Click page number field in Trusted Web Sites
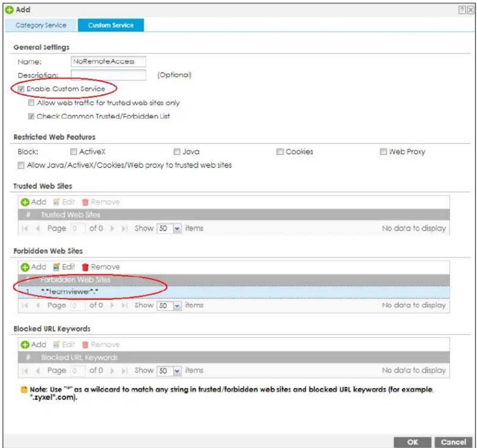The width and height of the screenshot is (477, 448). pyautogui.click(x=78, y=229)
